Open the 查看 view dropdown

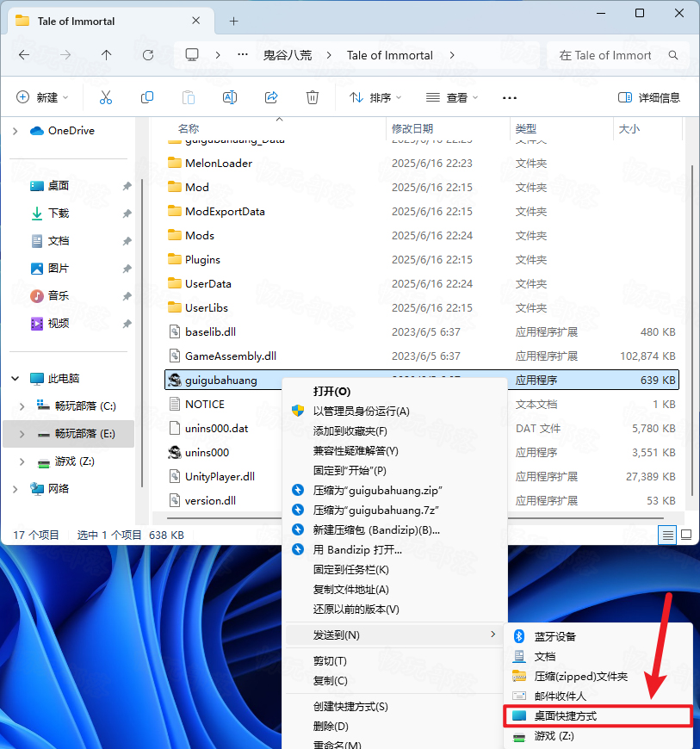(x=452, y=97)
